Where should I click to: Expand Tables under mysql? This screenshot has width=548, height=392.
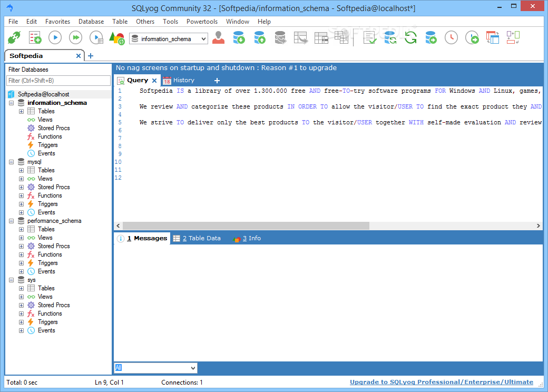click(21, 171)
